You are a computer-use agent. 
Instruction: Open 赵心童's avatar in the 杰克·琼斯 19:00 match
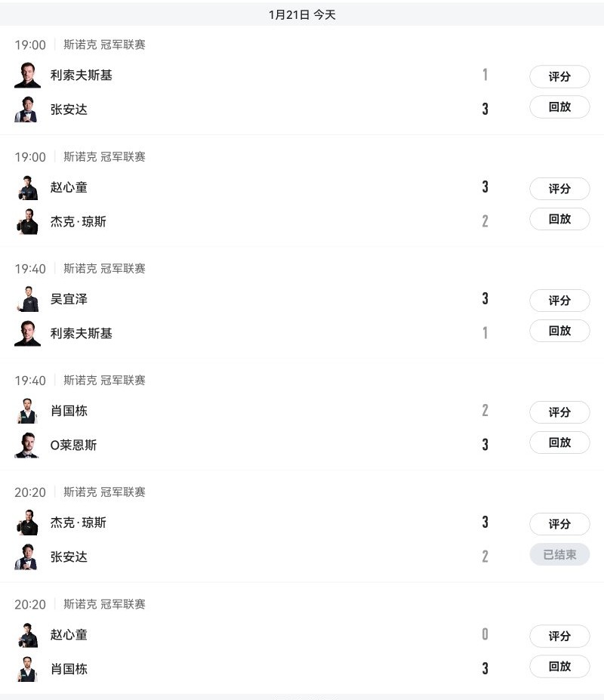[27, 187]
